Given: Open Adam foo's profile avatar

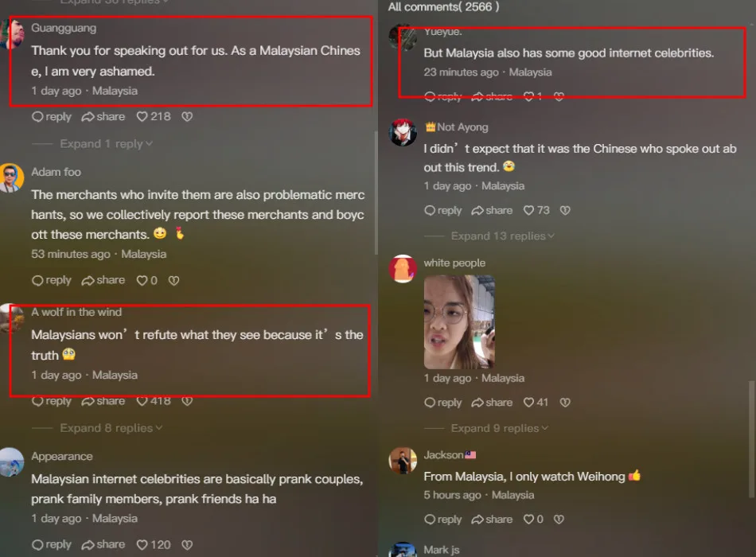Looking at the screenshot, I should (11, 177).
